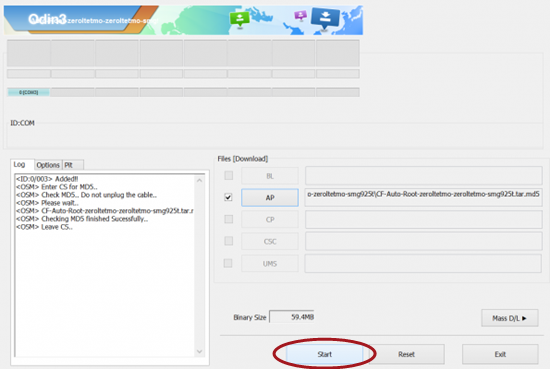Click the AP file path field
550x369 pixels.
423,197
